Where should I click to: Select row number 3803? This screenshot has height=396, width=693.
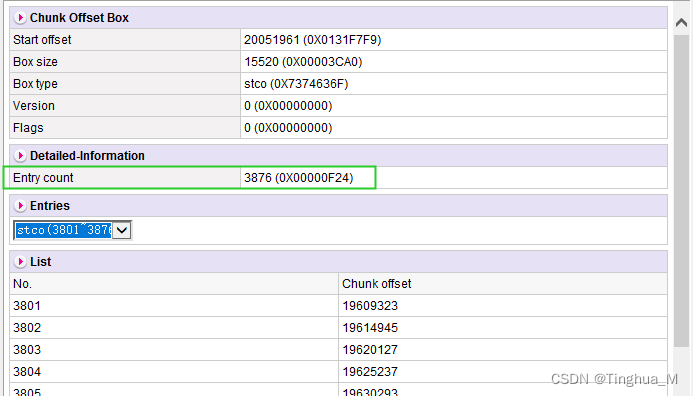27,350
